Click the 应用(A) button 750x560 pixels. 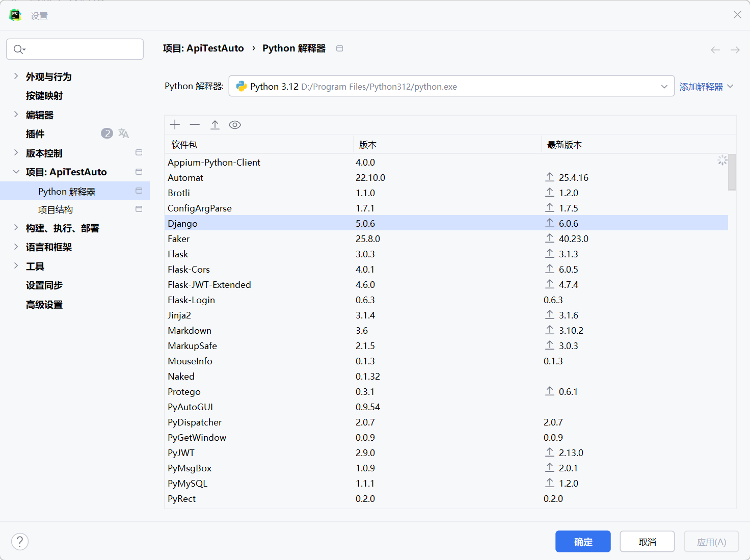711,542
